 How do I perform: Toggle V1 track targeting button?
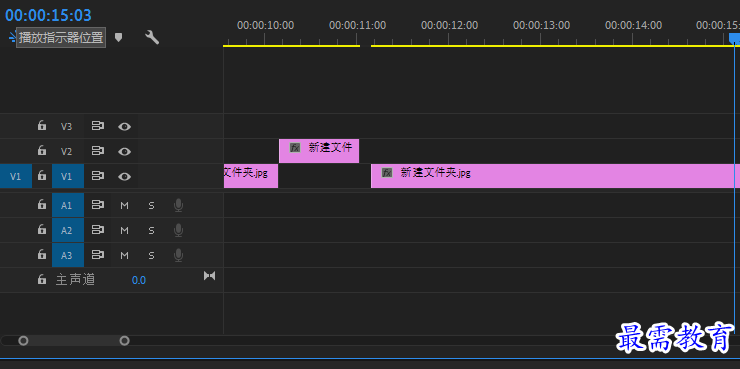pos(67,176)
